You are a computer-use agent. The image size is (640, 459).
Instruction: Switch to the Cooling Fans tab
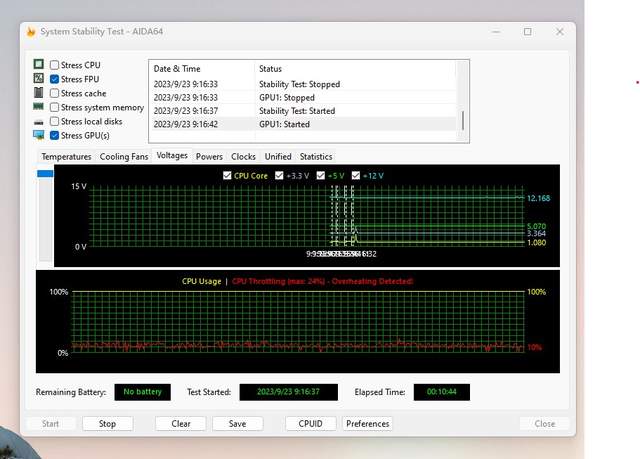[124, 157]
